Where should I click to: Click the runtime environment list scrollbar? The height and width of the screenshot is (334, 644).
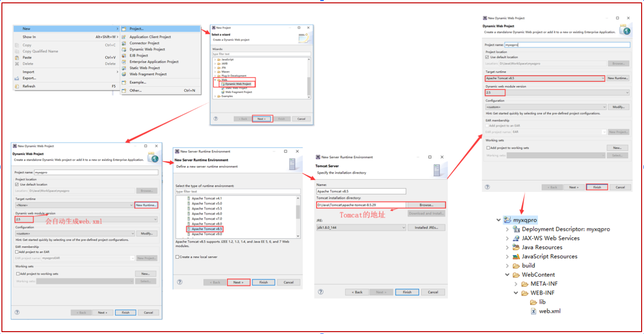[x=298, y=216]
